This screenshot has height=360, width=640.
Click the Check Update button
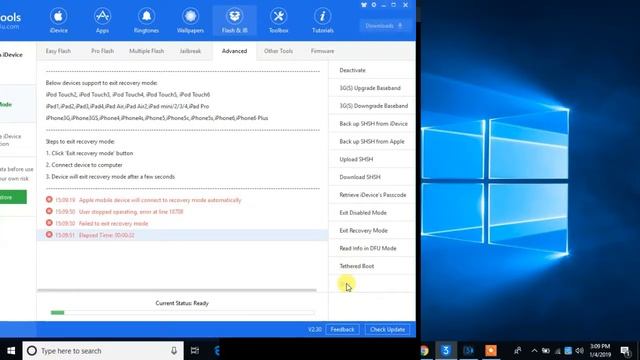pos(387,329)
